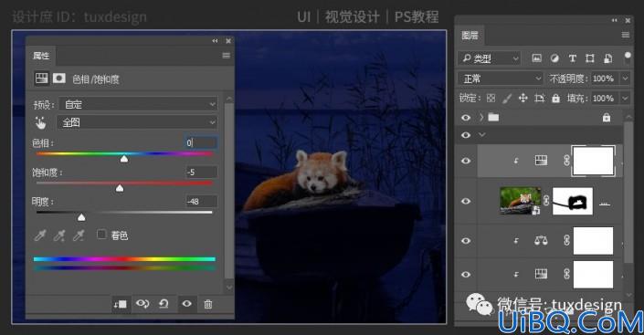Click the lightness value field showing -48
Viewport: 644px width, 335px height.
pos(201,201)
